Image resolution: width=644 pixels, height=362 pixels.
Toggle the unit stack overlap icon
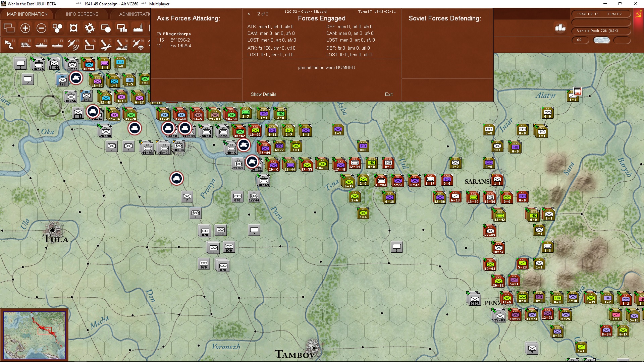9,28
